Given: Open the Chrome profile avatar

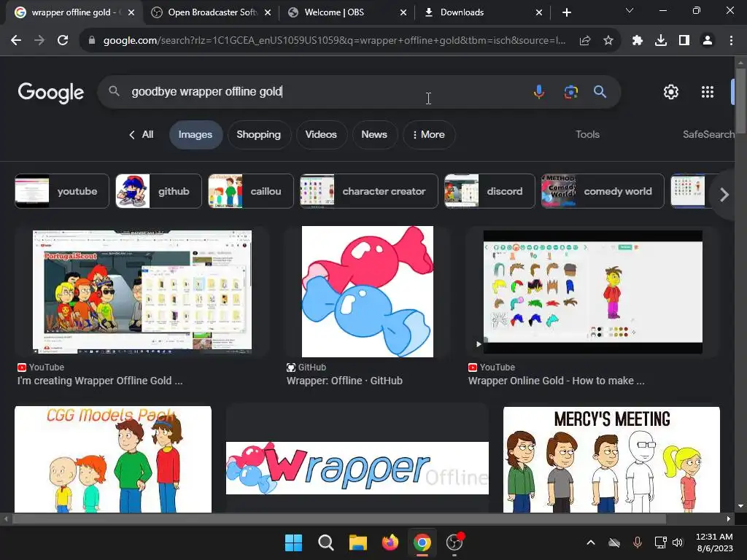Looking at the screenshot, I should pyautogui.click(x=708, y=41).
